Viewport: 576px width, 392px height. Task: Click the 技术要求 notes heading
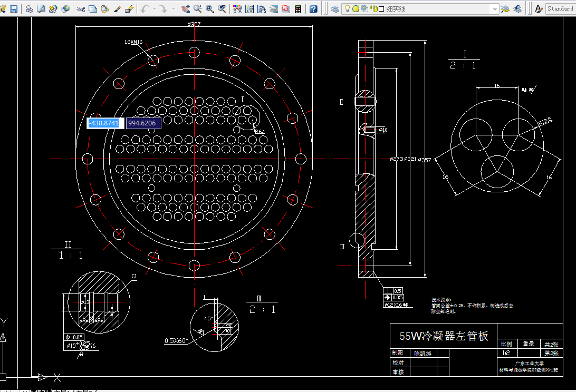click(x=441, y=300)
